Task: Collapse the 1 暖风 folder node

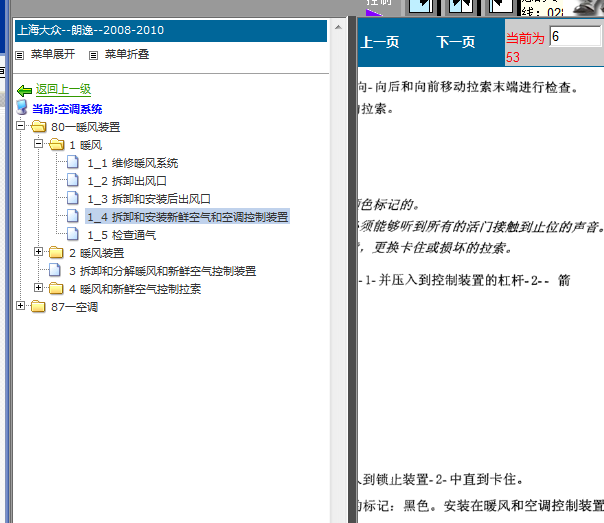Action: coord(39,144)
